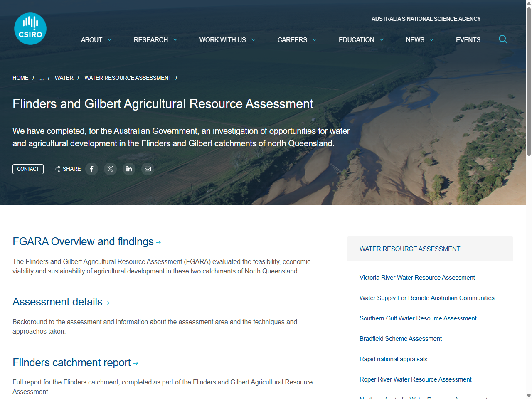Click arrow after Assessment details
Viewport: 532px width, 399px height.
107,303
